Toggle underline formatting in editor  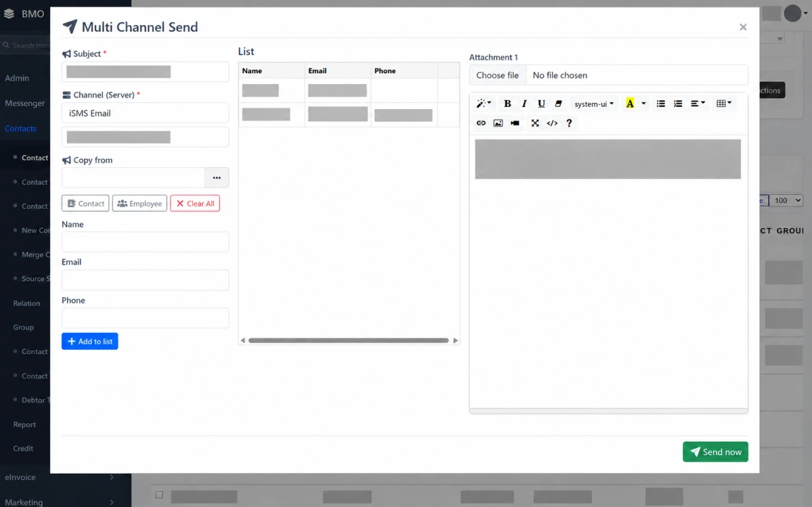541,104
